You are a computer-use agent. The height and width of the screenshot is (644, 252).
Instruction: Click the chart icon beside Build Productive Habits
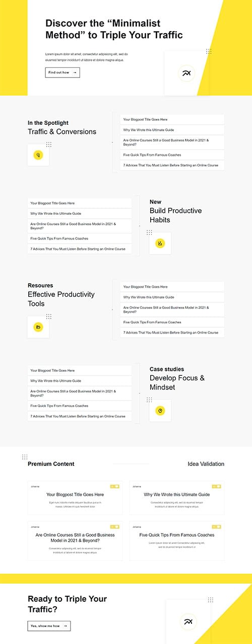pyautogui.click(x=160, y=244)
